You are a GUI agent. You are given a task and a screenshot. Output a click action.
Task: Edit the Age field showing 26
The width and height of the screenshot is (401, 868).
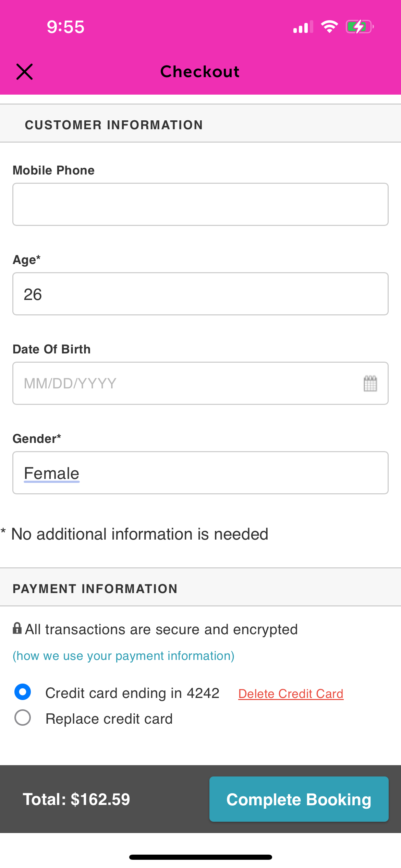200,294
